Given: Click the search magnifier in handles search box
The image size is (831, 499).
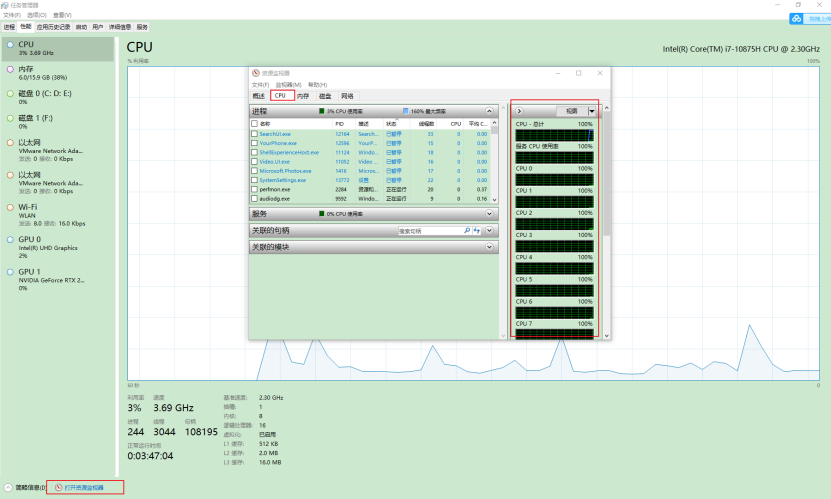Looking at the screenshot, I should tap(467, 230).
